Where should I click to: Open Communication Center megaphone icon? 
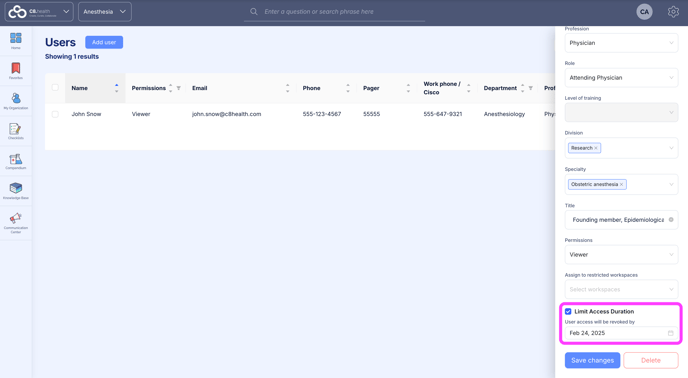point(16,218)
